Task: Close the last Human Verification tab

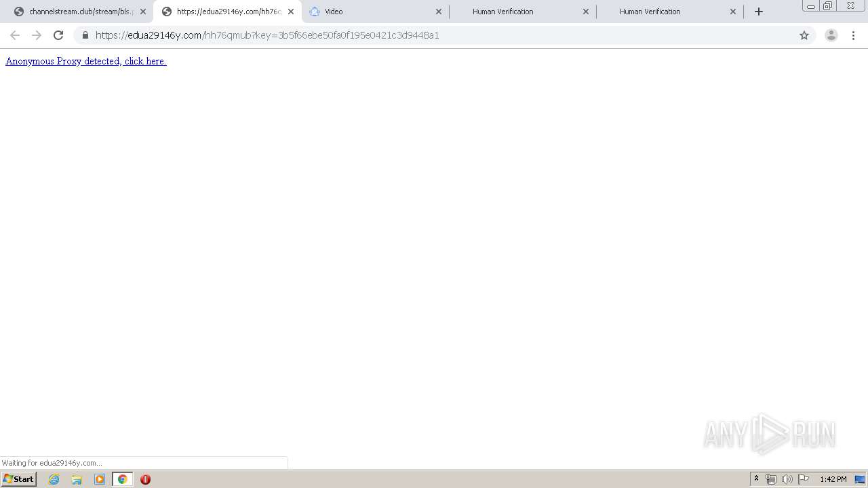Action: click(x=733, y=12)
